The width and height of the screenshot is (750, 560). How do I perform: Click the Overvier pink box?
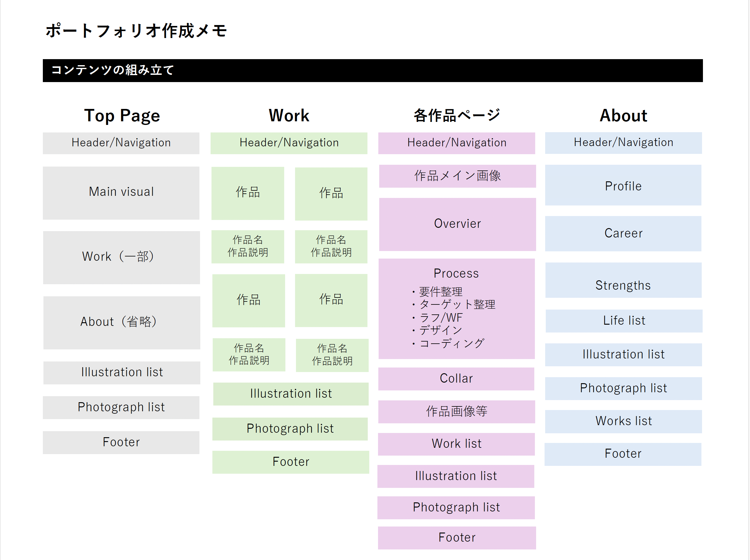click(457, 224)
